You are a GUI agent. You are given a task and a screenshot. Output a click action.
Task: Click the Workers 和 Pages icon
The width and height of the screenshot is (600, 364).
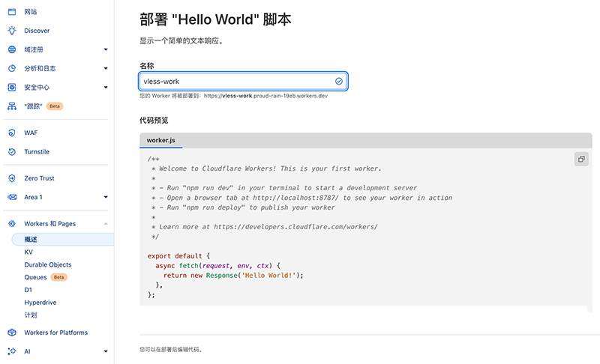click(12, 223)
